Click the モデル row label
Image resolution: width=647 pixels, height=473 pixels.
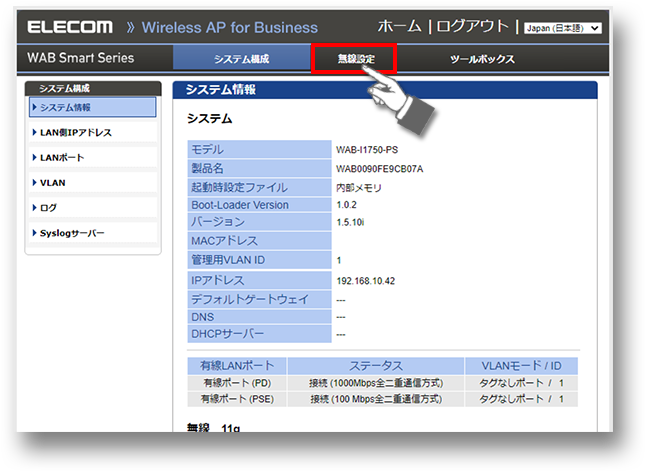(260, 149)
